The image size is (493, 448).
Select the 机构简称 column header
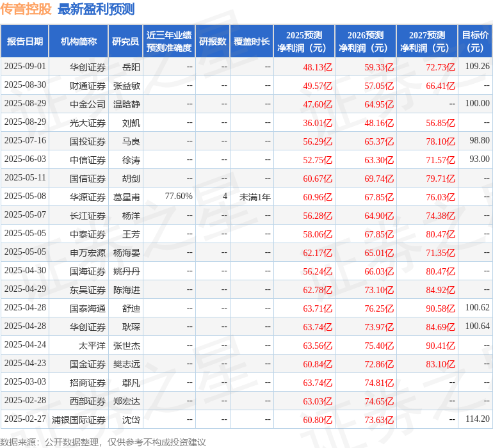point(78,42)
